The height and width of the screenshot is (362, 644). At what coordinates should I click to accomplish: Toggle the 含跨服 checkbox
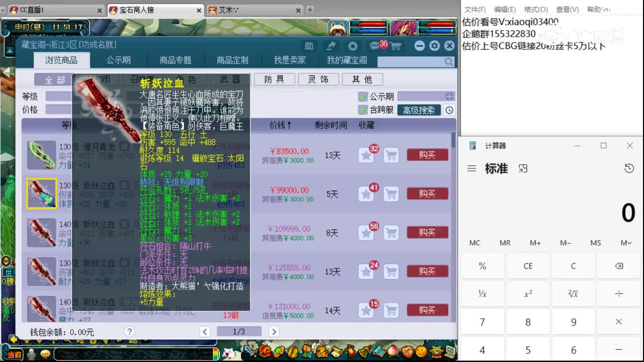363,110
